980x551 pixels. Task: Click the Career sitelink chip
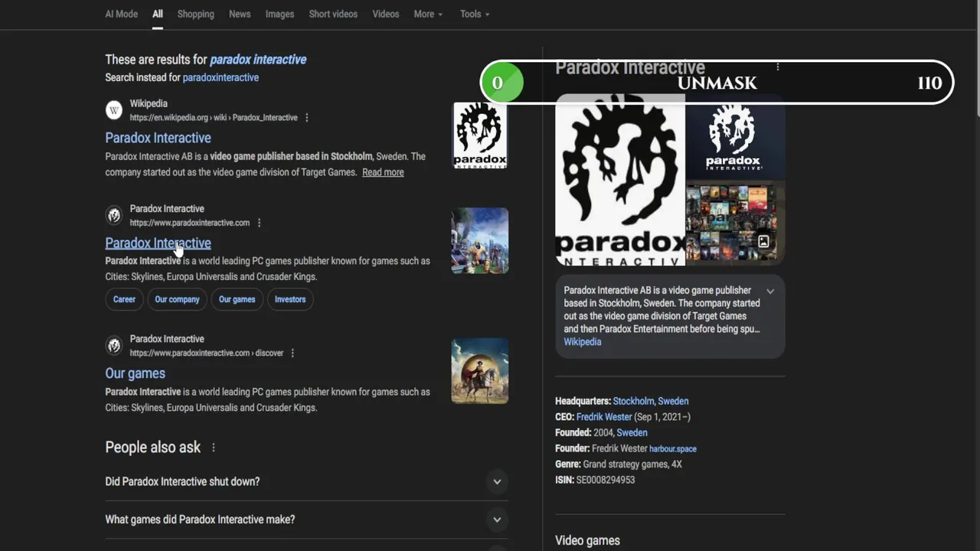click(124, 299)
